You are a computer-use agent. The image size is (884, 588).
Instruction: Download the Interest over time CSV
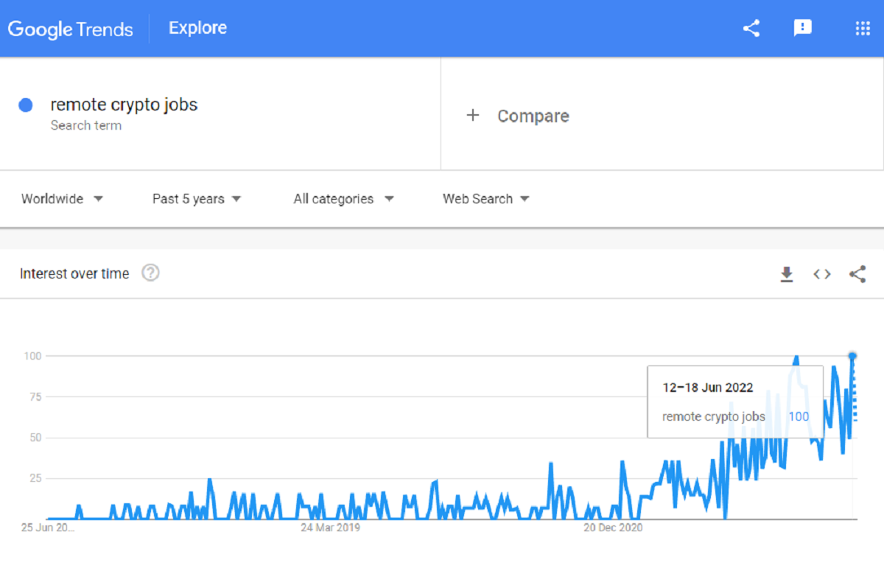click(x=787, y=275)
